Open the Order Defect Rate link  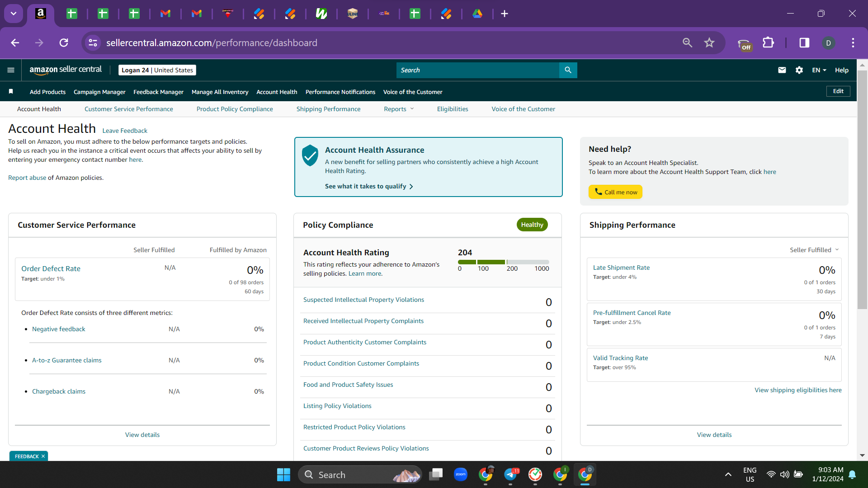pyautogui.click(x=51, y=268)
